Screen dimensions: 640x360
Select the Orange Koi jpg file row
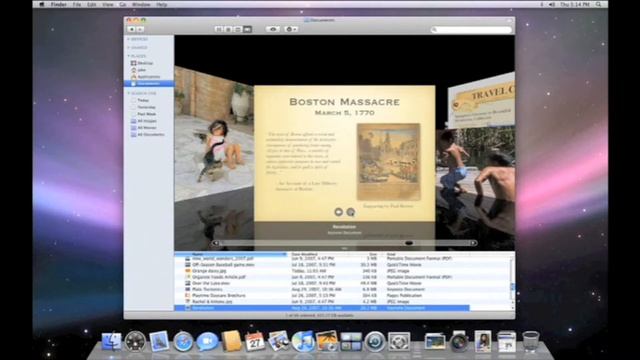(x=322, y=271)
